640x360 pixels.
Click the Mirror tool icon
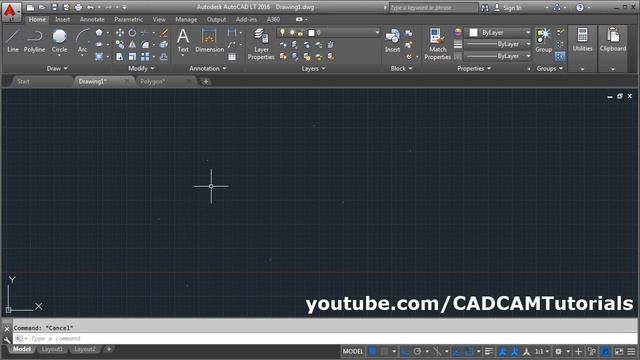[x=132, y=44]
